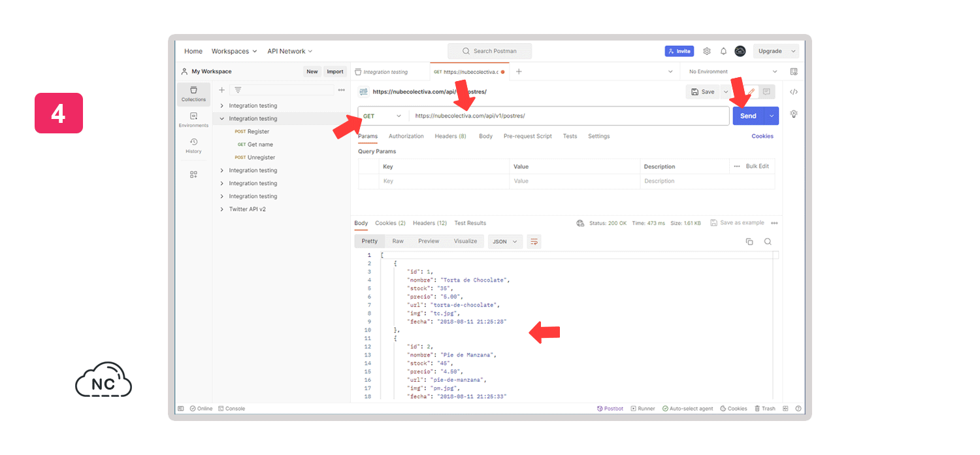
Task: Switch to two-pane layout icon in status bar
Action: 786,409
